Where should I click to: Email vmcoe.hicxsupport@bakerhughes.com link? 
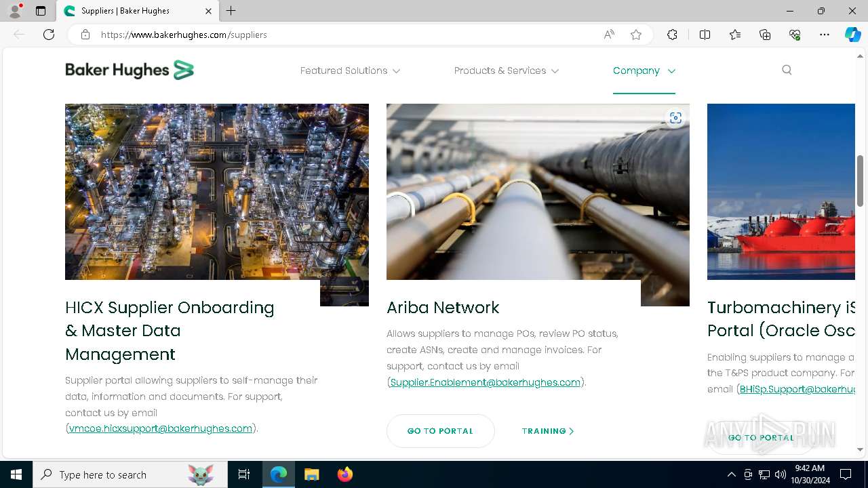(161, 428)
